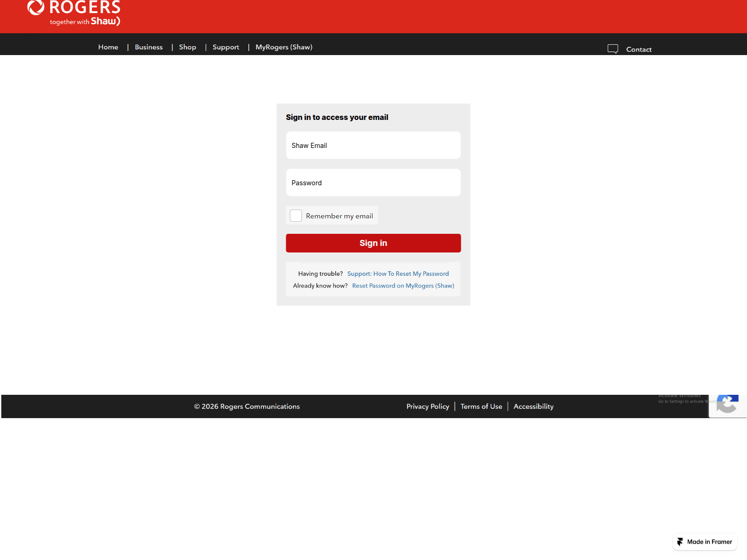The width and height of the screenshot is (747, 560).
Task: Click the '© 2026 Rogers Communications' text
Action: tap(247, 406)
